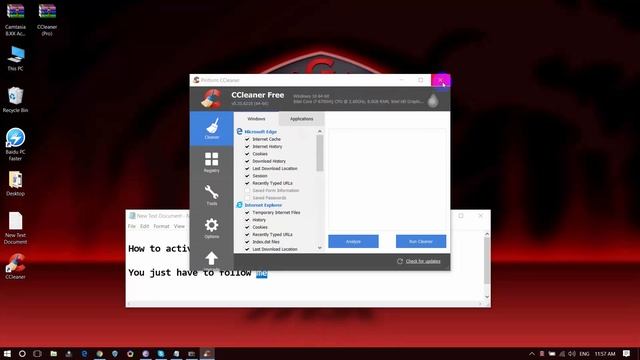Image resolution: width=640 pixels, height=360 pixels.
Task: Uncheck History under Internet Explorer
Action: click(247, 220)
